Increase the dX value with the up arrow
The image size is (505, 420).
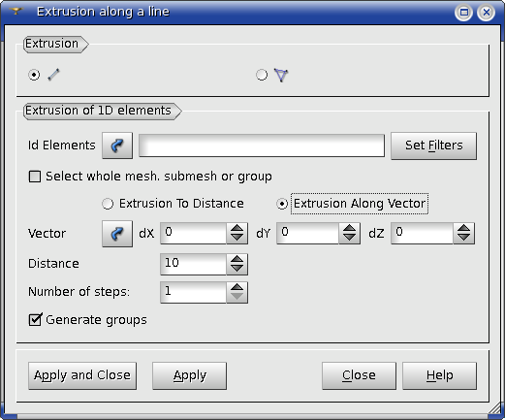click(x=237, y=228)
